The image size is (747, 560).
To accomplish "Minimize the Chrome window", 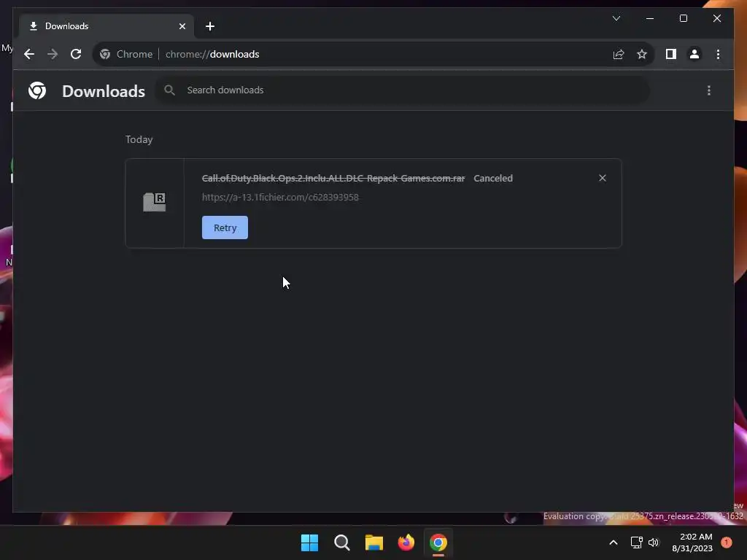I will coord(650,18).
